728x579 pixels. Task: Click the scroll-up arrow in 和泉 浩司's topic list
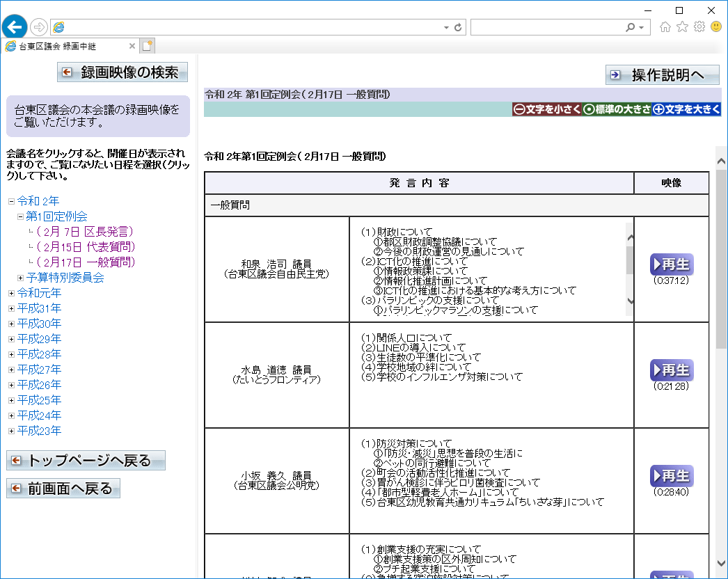[x=630, y=238]
